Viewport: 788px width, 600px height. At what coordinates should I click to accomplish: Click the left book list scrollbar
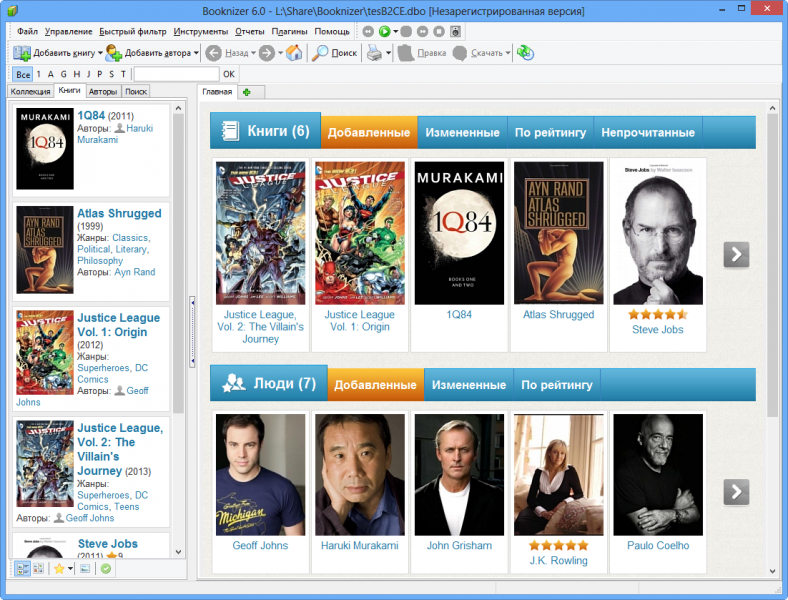(178, 263)
